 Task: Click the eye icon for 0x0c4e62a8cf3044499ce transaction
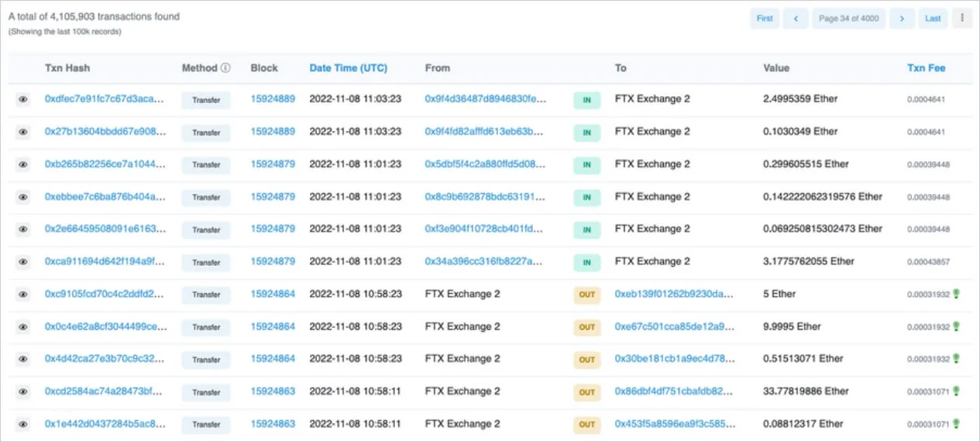(23, 326)
